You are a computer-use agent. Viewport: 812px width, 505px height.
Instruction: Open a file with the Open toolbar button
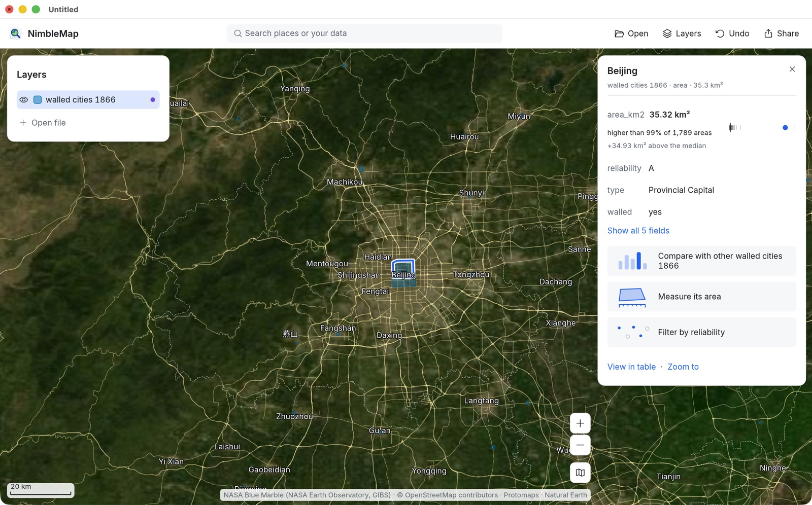[x=631, y=33]
